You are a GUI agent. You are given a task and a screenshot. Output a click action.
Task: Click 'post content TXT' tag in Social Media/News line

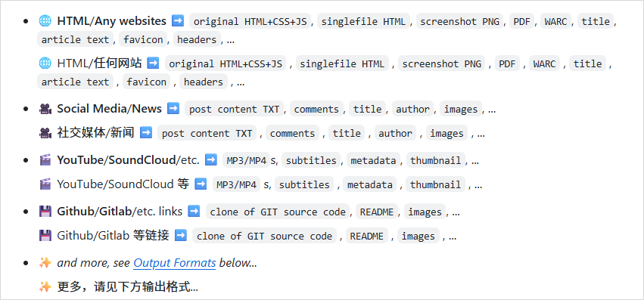(235, 109)
